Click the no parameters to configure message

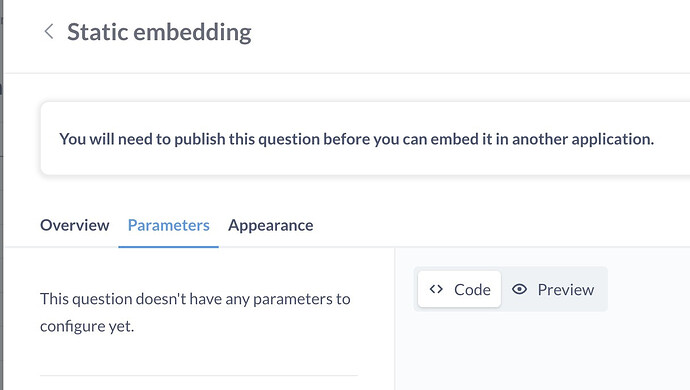[x=195, y=313]
